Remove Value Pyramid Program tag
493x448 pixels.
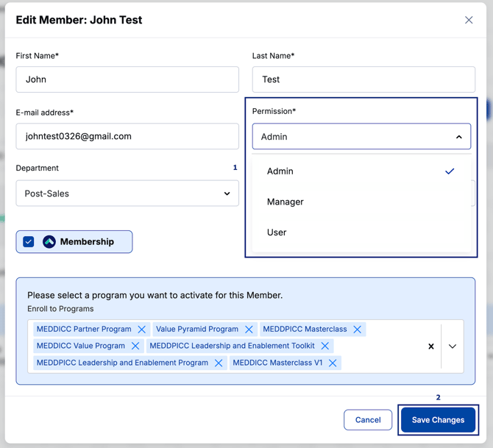tap(249, 330)
